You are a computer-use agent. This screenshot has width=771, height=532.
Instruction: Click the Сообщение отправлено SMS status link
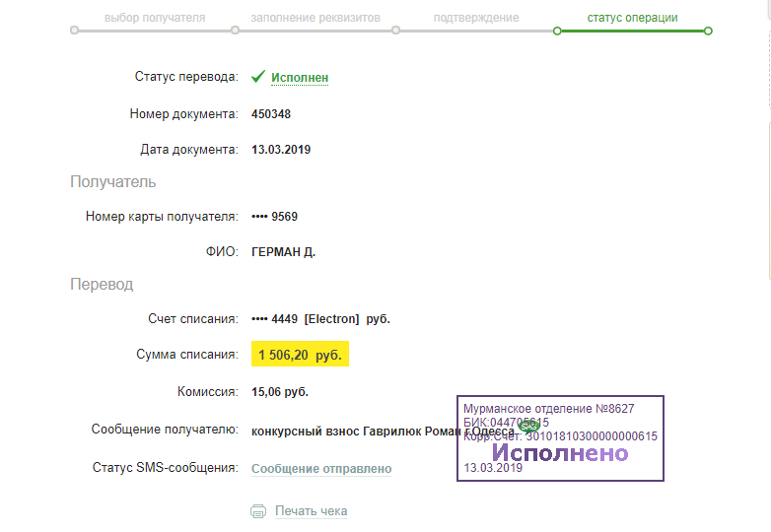pos(321,469)
